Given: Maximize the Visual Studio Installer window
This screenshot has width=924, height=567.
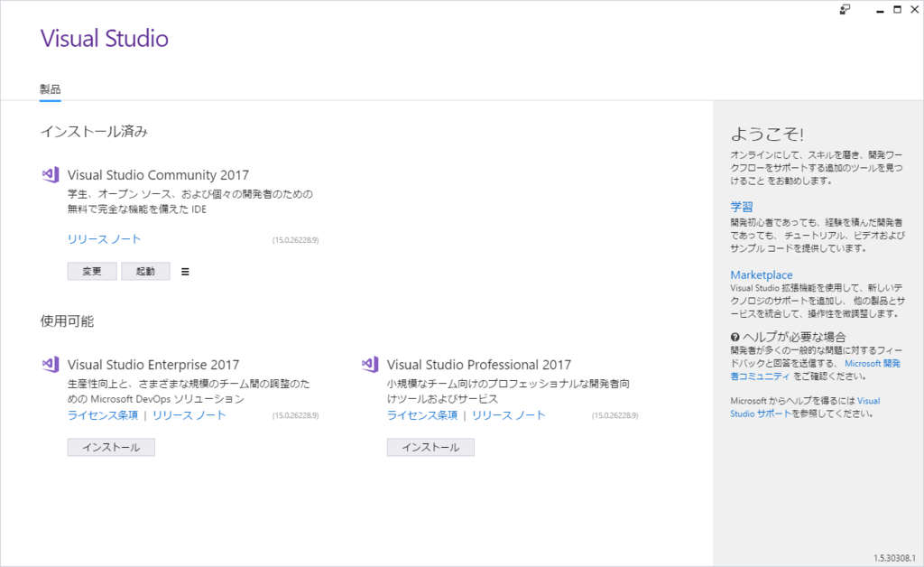Looking at the screenshot, I should point(897,9).
